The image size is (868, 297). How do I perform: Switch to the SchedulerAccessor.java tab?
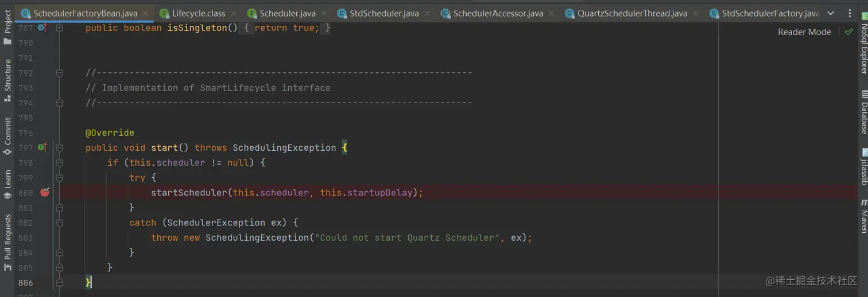498,13
